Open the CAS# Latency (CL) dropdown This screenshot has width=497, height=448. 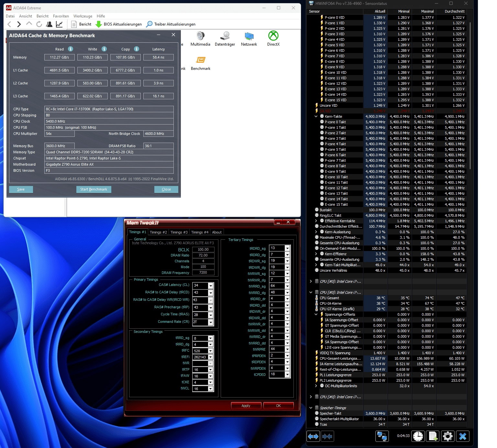click(x=211, y=286)
